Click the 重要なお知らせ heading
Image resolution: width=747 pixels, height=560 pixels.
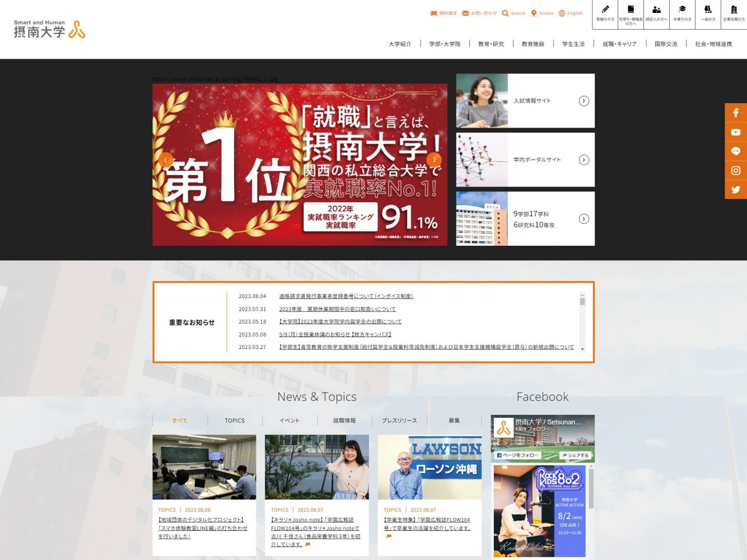tap(192, 323)
